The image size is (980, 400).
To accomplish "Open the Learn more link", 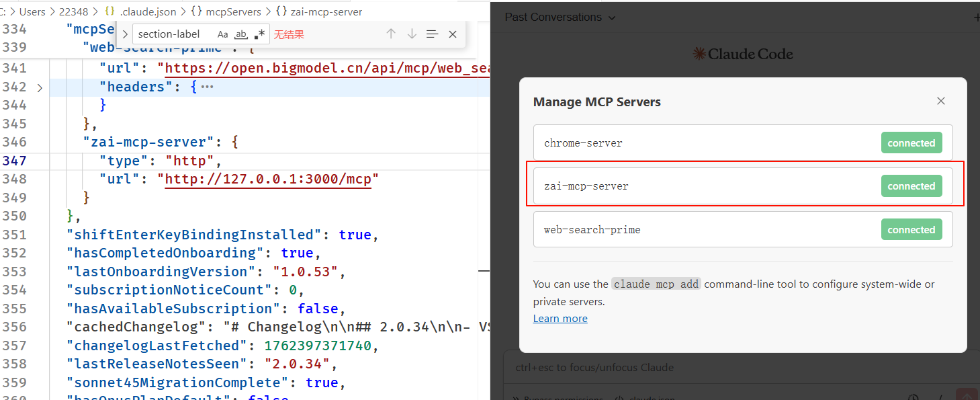I will [560, 319].
